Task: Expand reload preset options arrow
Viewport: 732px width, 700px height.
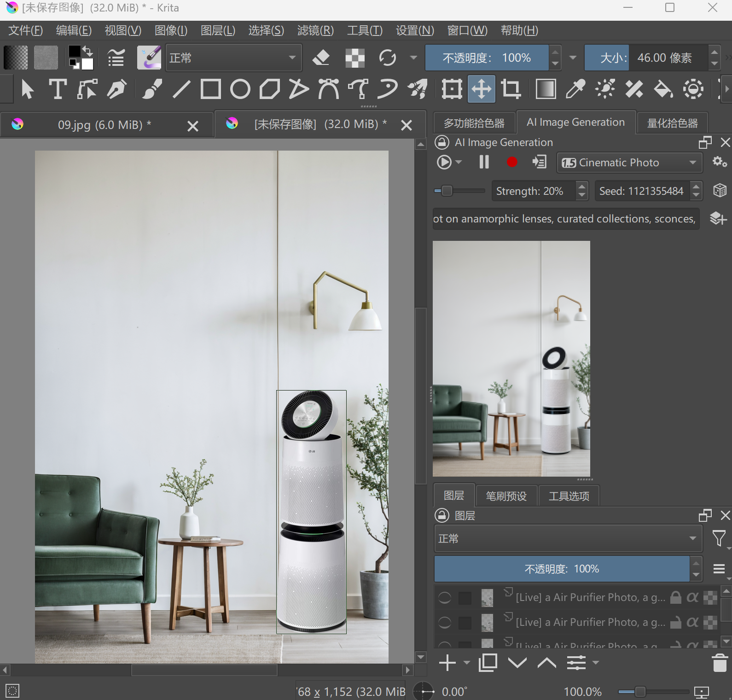Action: pos(413,58)
